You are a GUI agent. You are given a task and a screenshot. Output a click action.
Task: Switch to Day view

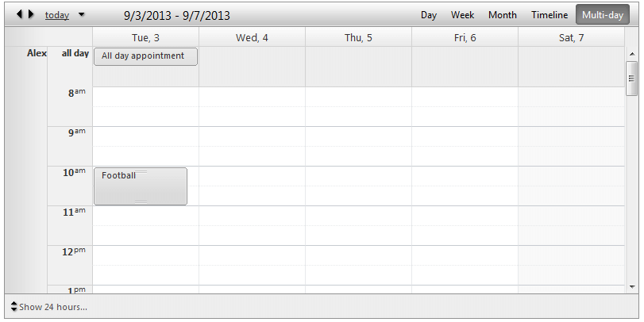click(429, 15)
